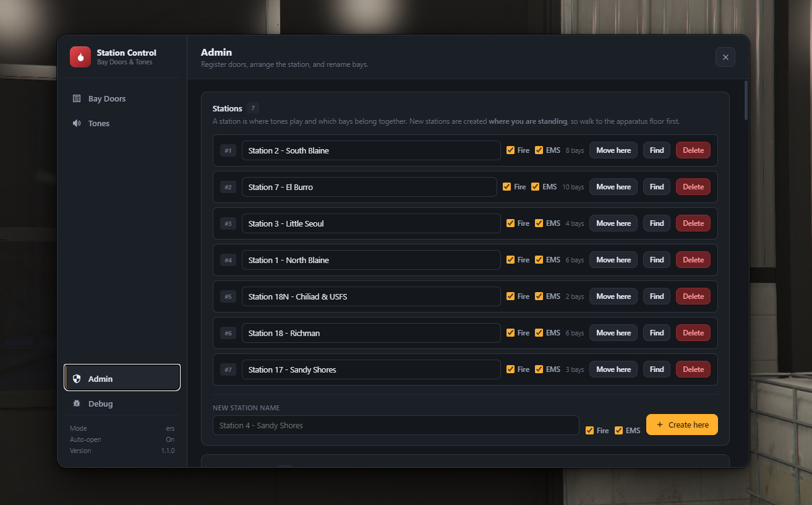Click Create here button
Image resolution: width=812 pixels, height=505 pixels.
682,425
